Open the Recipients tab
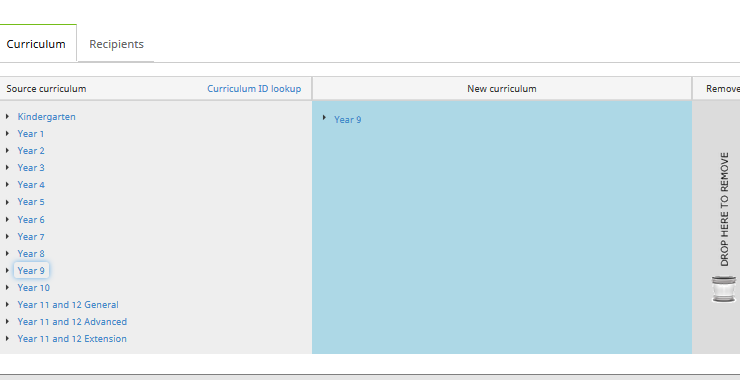 pos(116,44)
